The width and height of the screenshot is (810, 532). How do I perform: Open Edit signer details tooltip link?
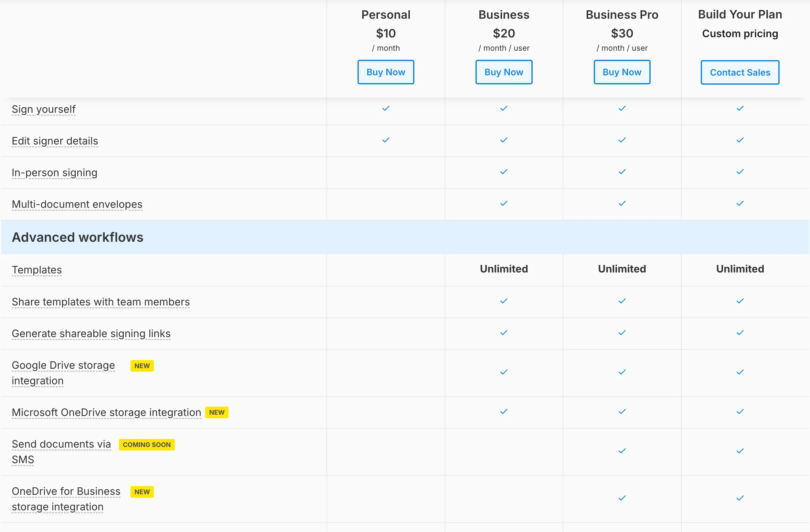55,141
